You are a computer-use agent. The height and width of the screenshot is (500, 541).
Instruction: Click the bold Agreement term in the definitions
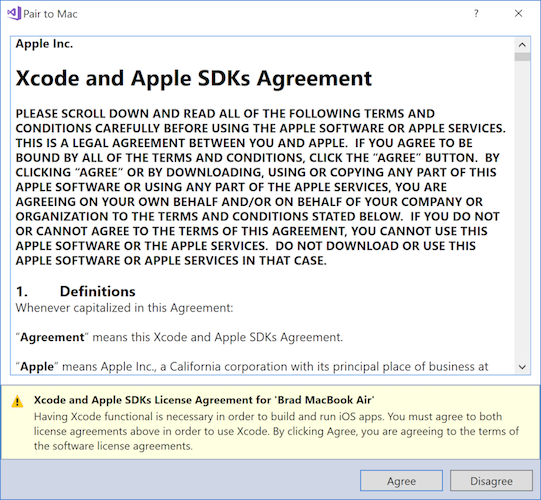[x=52, y=337]
